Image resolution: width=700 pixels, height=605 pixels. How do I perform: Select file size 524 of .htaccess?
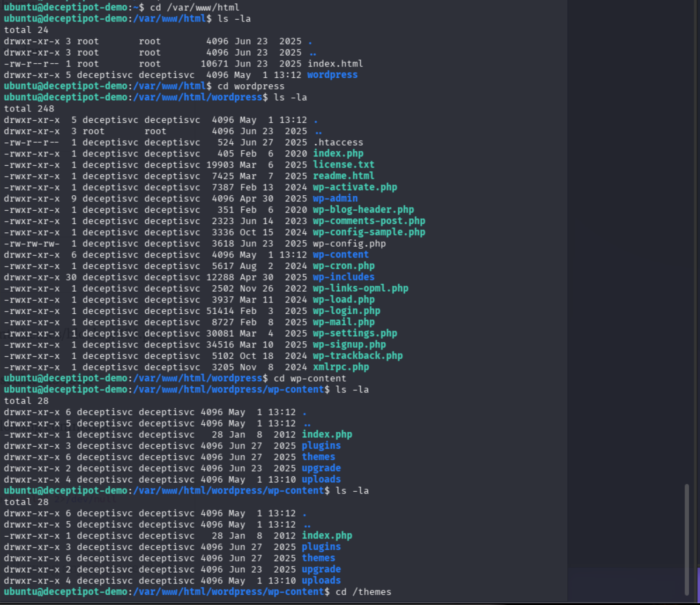point(226,142)
